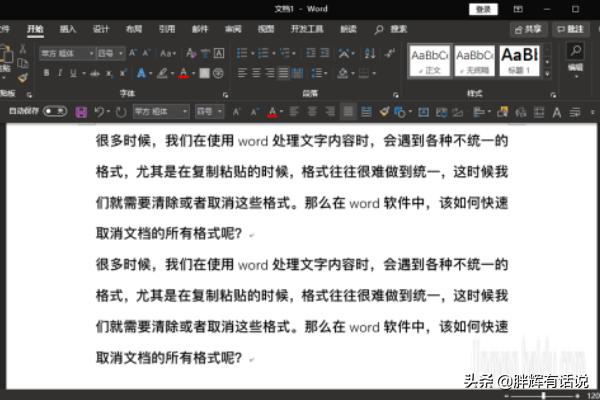Image resolution: width=600 pixels, height=400 pixels.
Task: Expand the styles gallery more arrow
Action: [x=548, y=74]
